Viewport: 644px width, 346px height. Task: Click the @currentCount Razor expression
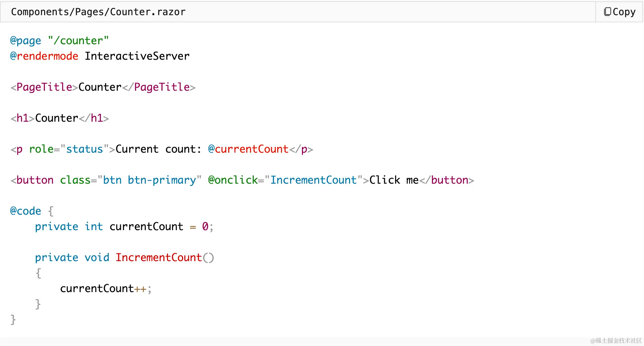pyautogui.click(x=248, y=149)
